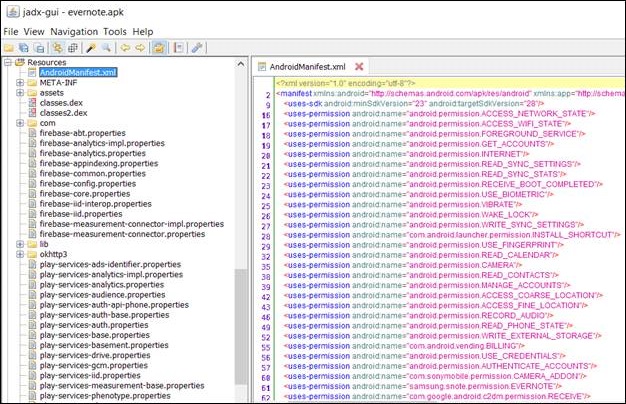This screenshot has height=404, width=626.
Task: Open preferences via the wrench icon
Action: (x=197, y=47)
